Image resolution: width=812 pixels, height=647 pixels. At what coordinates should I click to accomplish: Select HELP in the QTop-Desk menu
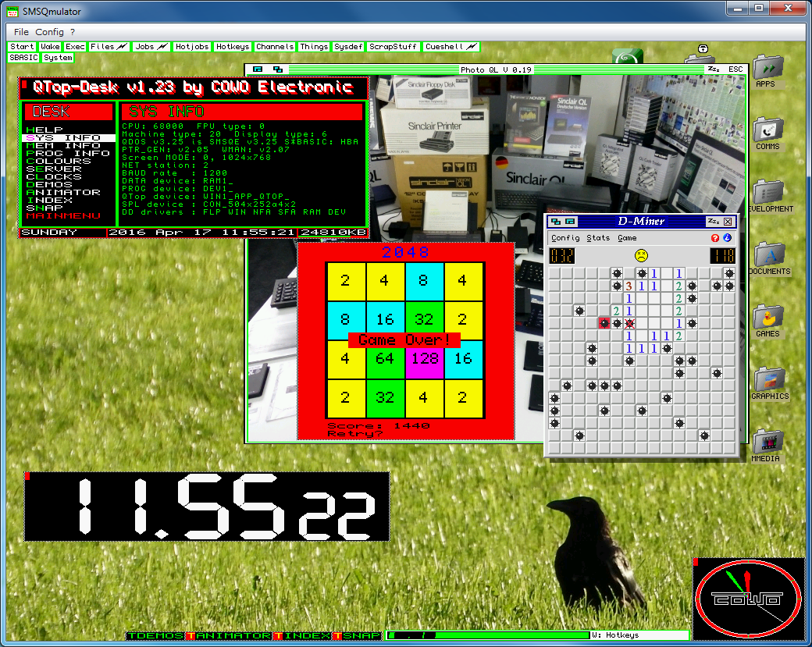tap(45, 130)
